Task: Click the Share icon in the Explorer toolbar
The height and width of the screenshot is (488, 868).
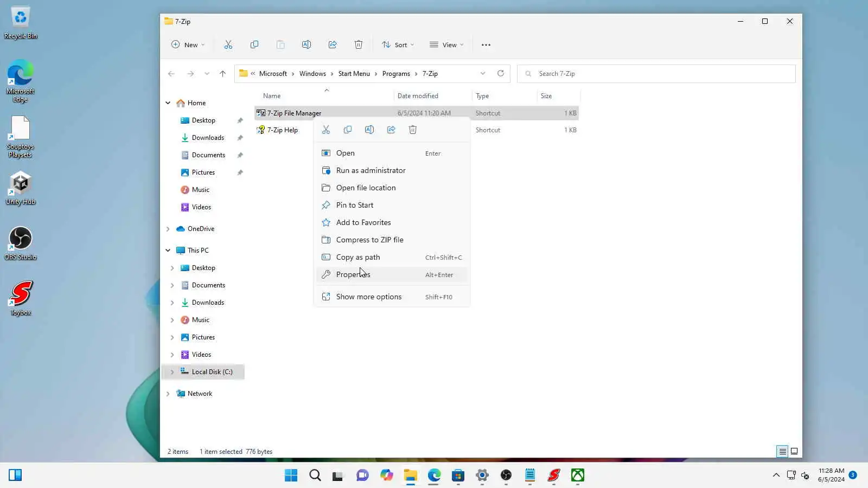Action: pos(333,45)
